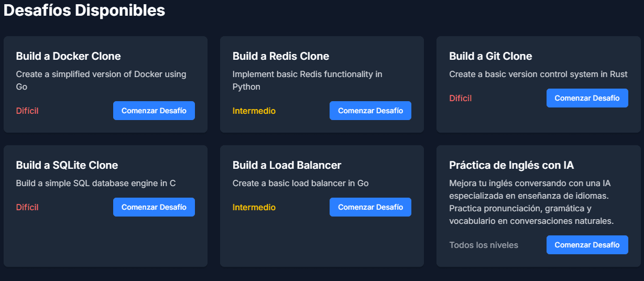
Task: Click Intermedio label on Redis Clone card
Action: click(254, 111)
